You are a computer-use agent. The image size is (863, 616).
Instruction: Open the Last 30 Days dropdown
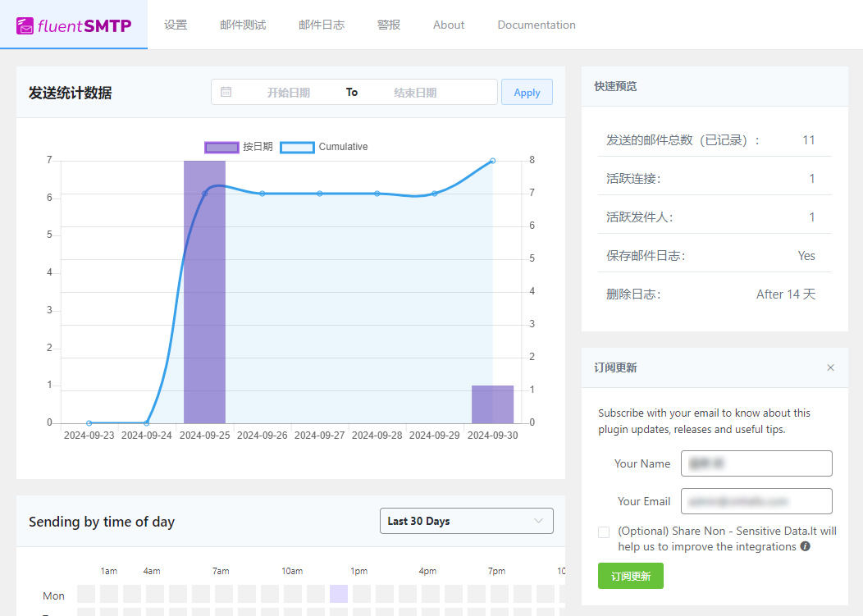pos(466,521)
